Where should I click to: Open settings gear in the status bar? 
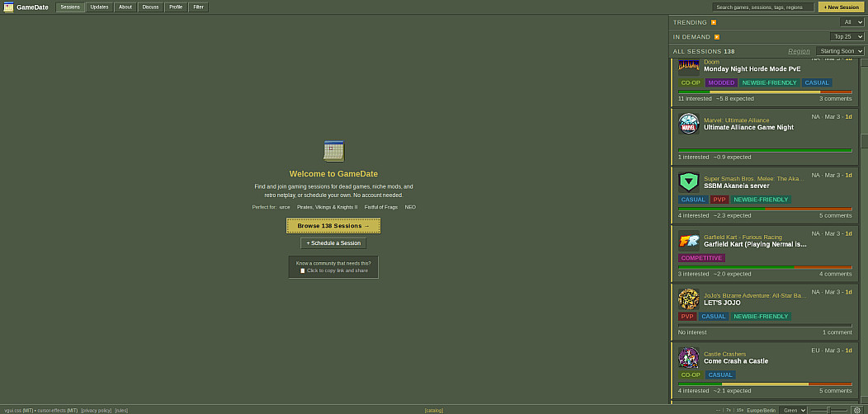coord(856,410)
